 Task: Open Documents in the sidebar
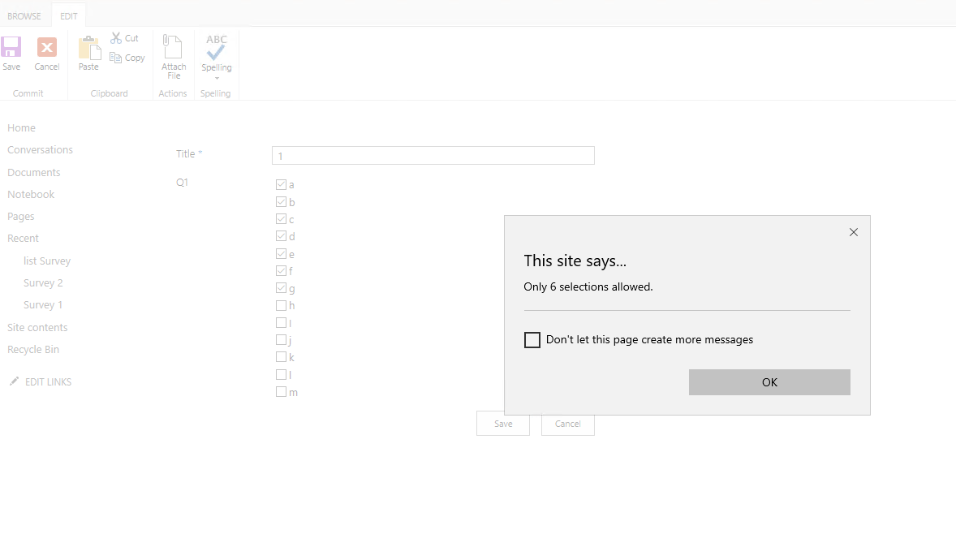point(34,173)
